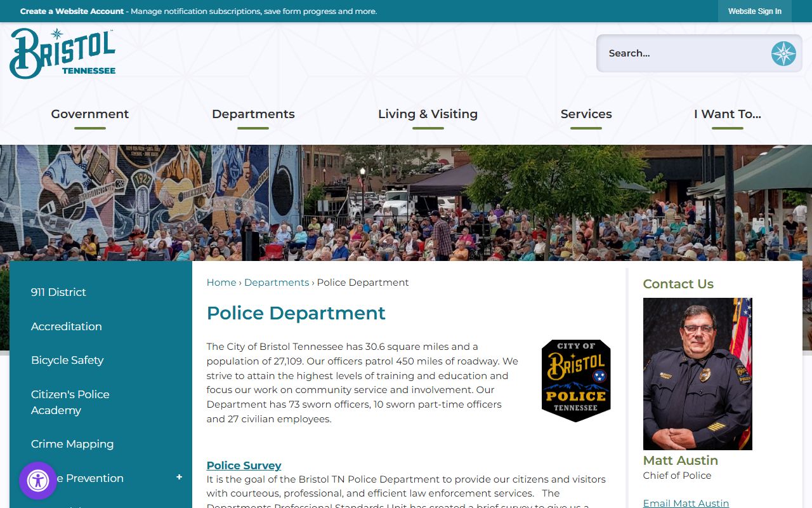
Task: Click the Matt Austin name text
Action: (x=681, y=460)
